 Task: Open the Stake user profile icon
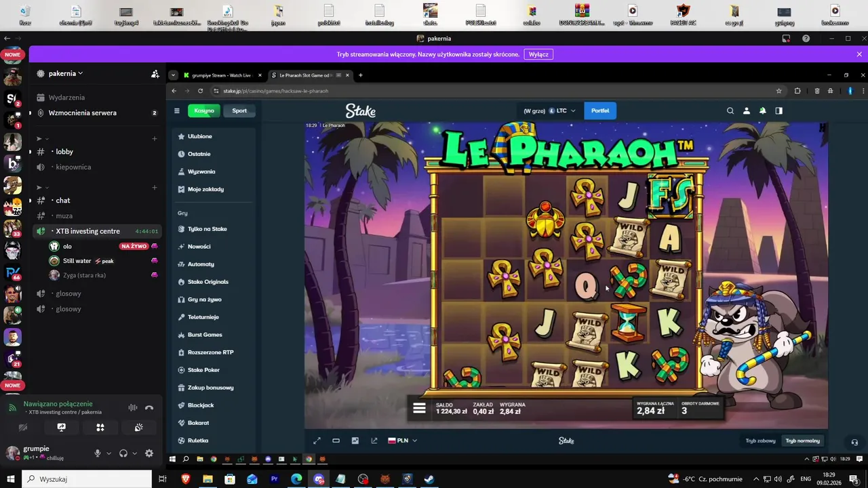coord(747,110)
